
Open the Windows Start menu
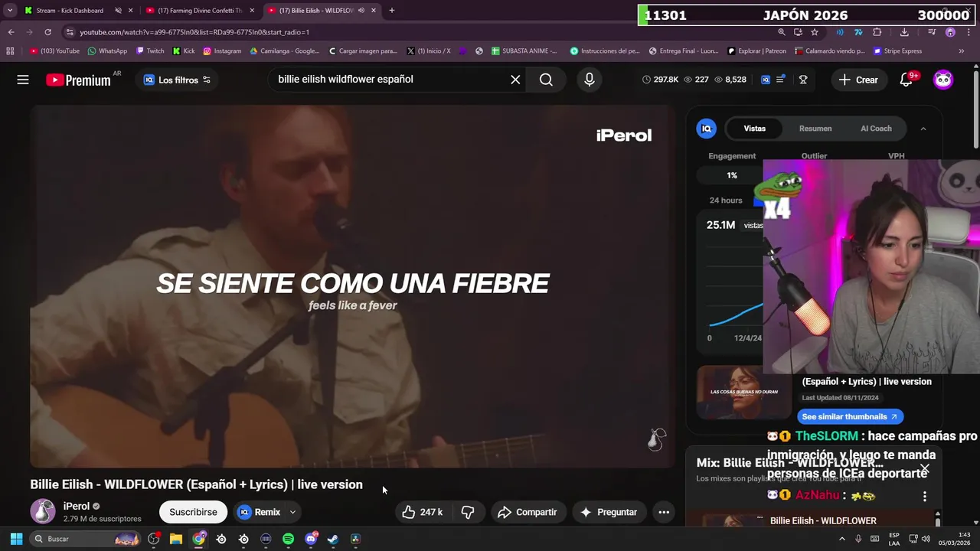click(x=16, y=539)
